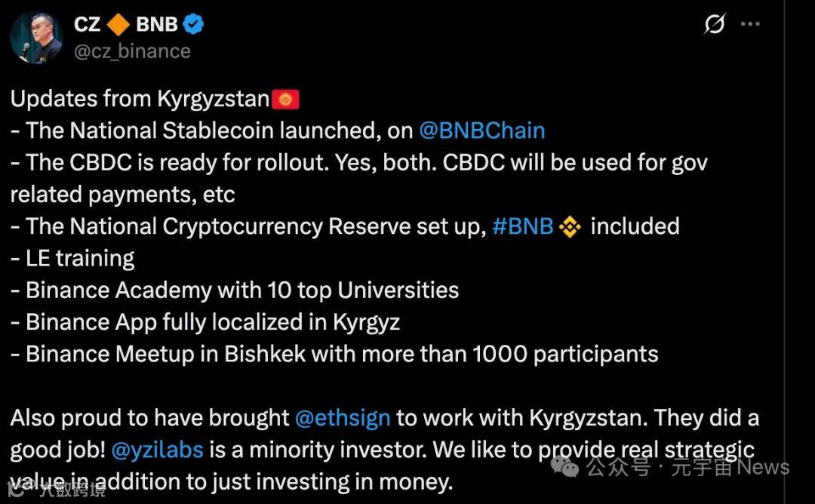
Task: Open the @ethsign mention
Action: click(343, 418)
